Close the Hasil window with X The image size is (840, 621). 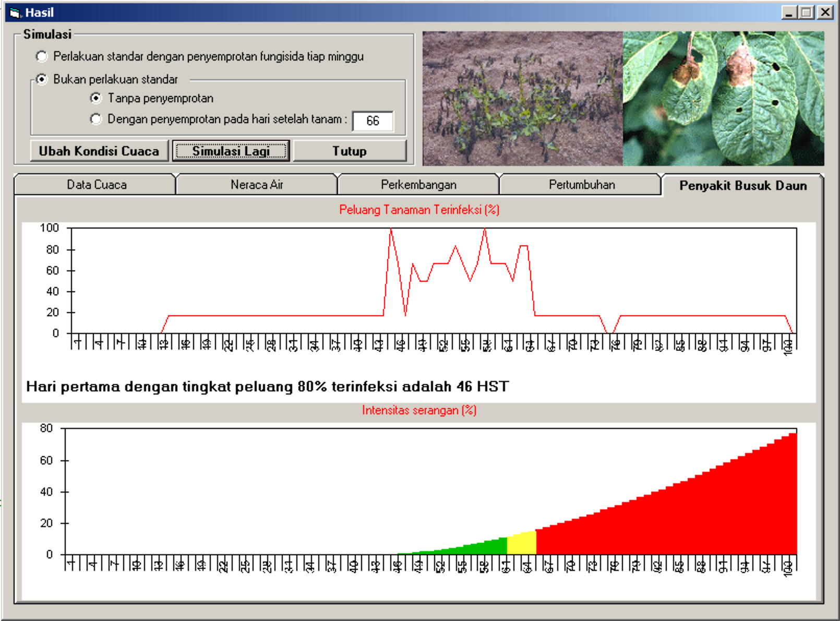[825, 13]
